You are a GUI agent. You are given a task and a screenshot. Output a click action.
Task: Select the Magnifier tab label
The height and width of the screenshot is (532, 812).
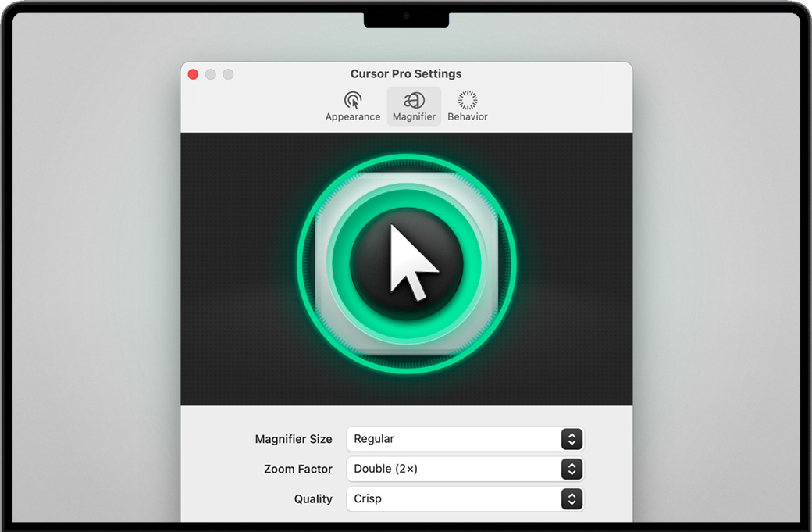tap(414, 117)
